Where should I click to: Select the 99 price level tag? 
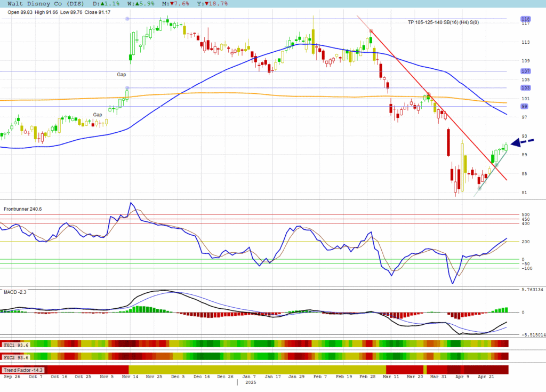[525, 106]
